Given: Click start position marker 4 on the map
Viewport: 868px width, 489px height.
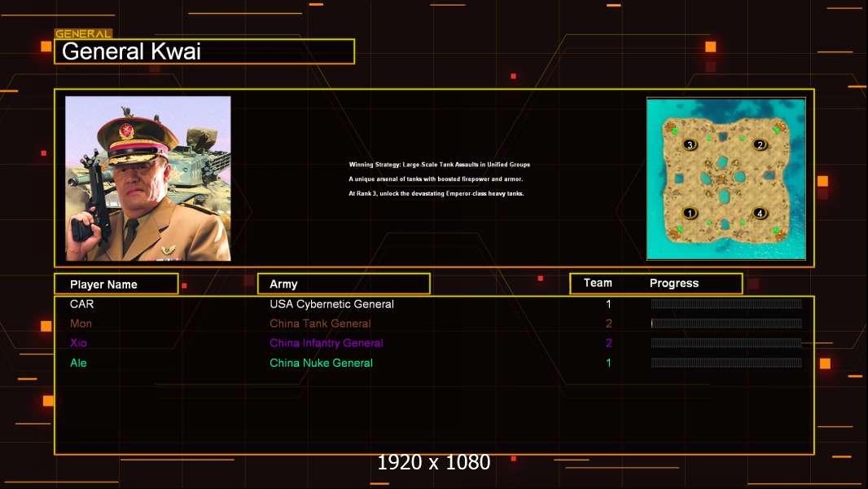Looking at the screenshot, I should click(x=760, y=213).
